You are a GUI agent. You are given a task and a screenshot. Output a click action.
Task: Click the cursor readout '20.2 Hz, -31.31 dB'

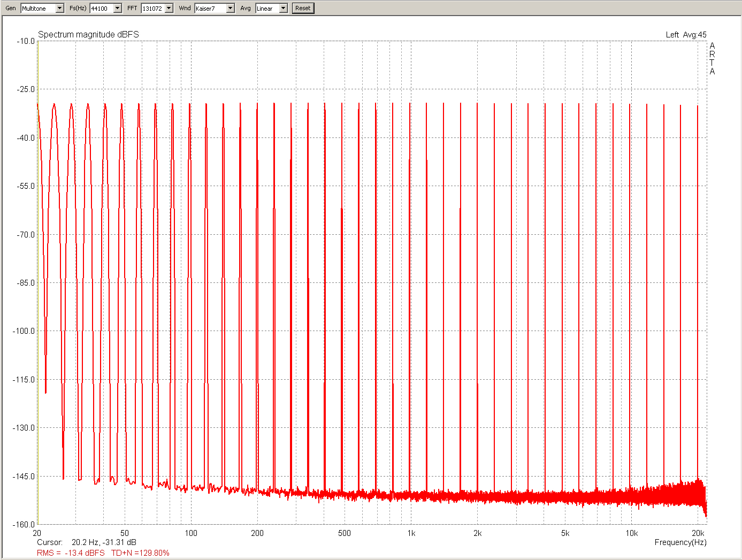tap(104, 542)
